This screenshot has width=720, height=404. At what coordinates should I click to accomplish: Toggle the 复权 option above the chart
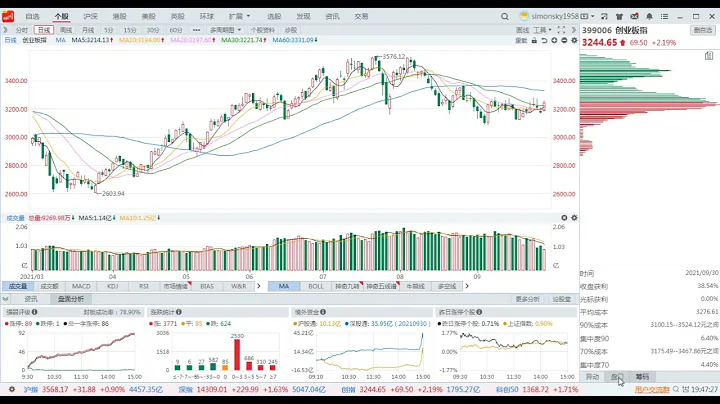[x=521, y=40]
